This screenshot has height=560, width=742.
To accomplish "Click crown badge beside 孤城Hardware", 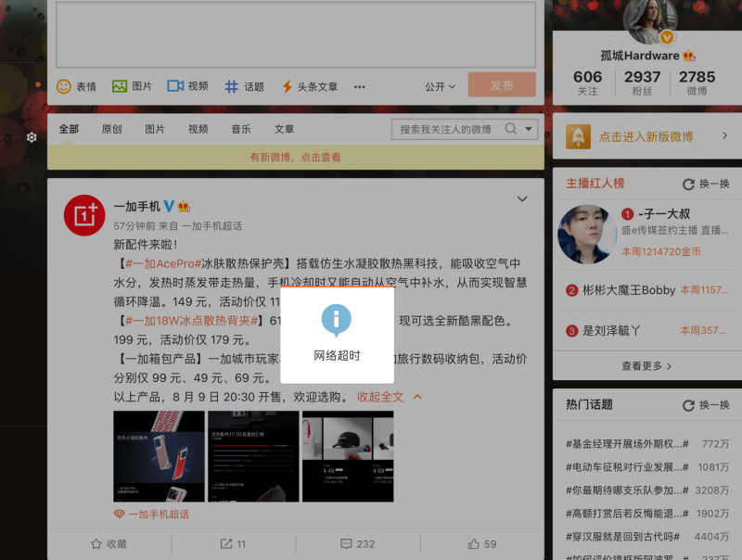I will tap(689, 56).
